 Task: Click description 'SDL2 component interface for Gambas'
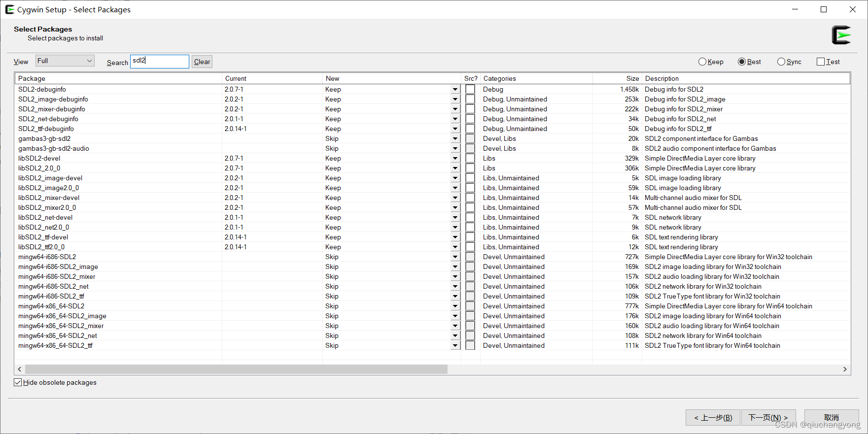pyautogui.click(x=701, y=138)
